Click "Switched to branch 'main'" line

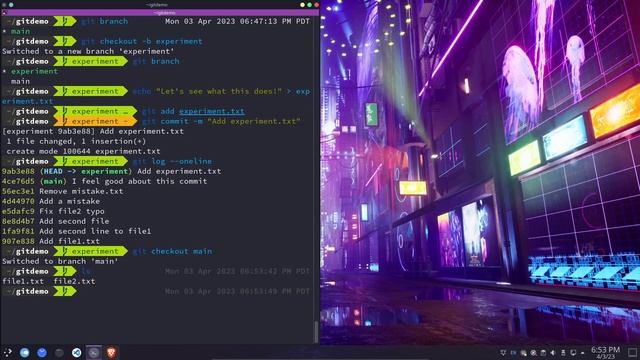60,261
